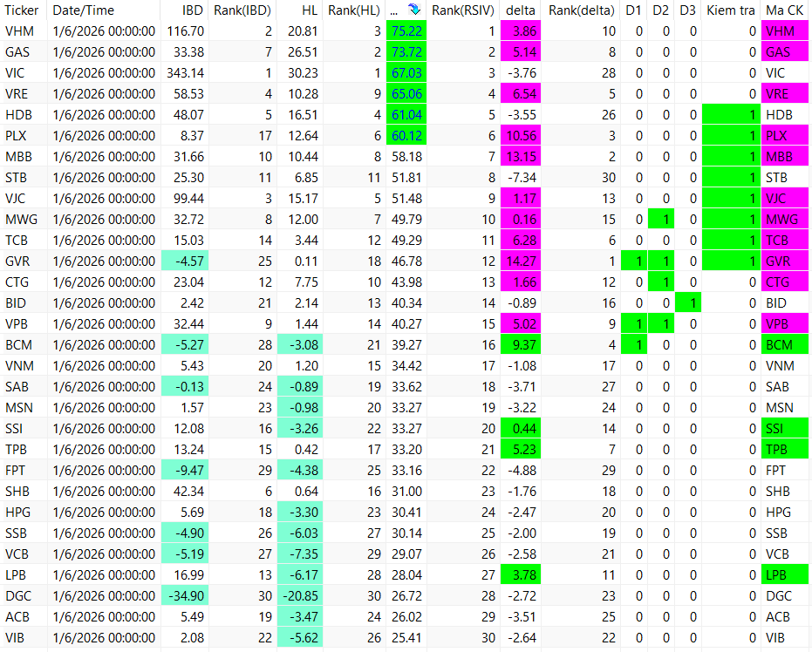
Task: Select the VRE ticker cell
Action: click(24, 94)
